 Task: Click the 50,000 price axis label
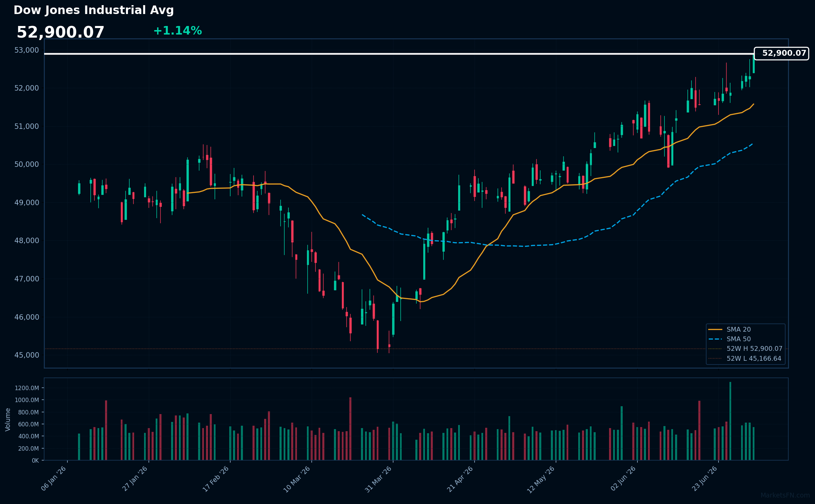coord(27,164)
